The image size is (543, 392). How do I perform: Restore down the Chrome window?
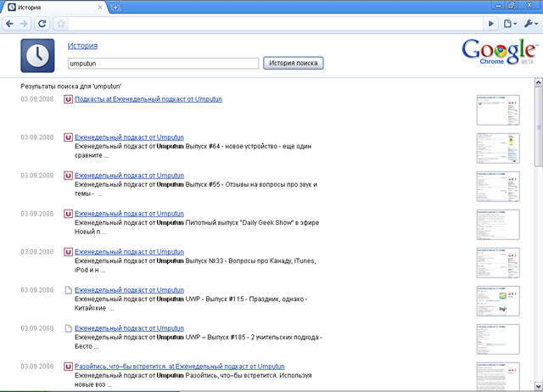(512, 5)
